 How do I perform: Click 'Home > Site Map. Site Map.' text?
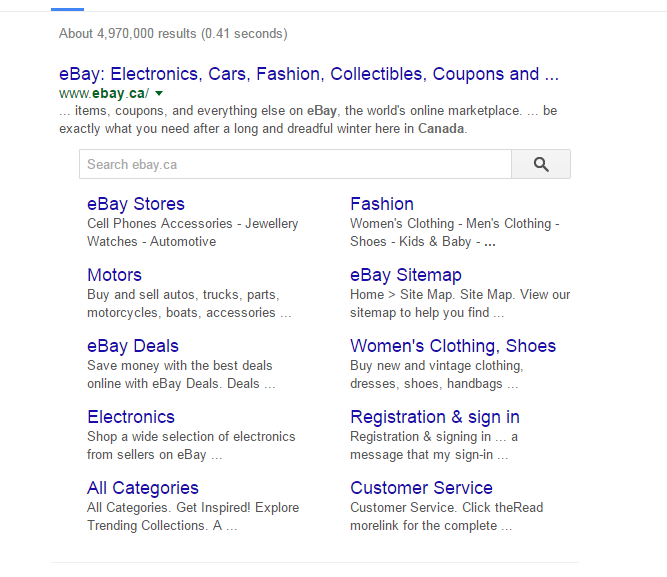pos(433,295)
